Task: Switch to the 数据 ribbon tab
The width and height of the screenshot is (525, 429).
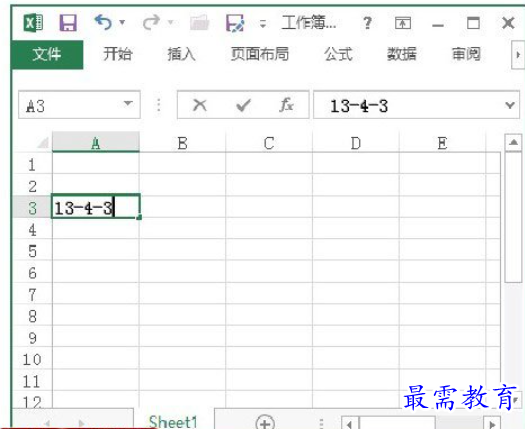Action: [x=402, y=54]
